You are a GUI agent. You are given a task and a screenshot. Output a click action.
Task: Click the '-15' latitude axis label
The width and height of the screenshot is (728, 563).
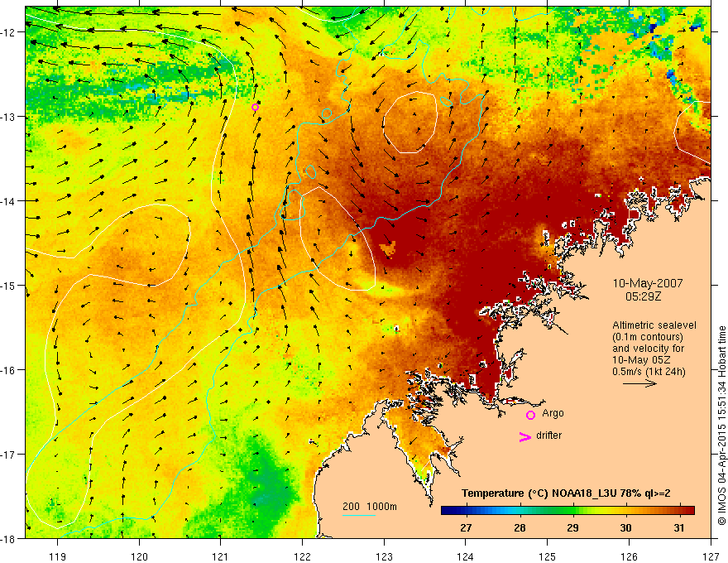pyautogui.click(x=9, y=286)
